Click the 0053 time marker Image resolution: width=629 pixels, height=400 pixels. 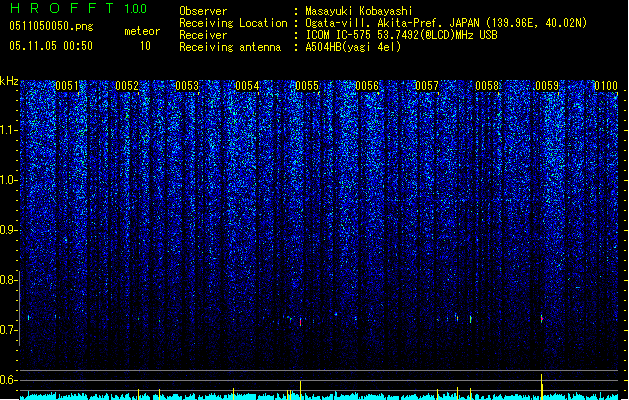[187, 86]
